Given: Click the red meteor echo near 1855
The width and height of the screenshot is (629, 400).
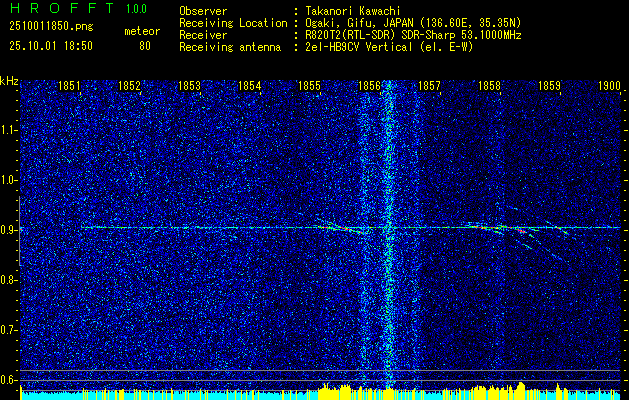Looking at the screenshot, I should tap(341, 228).
